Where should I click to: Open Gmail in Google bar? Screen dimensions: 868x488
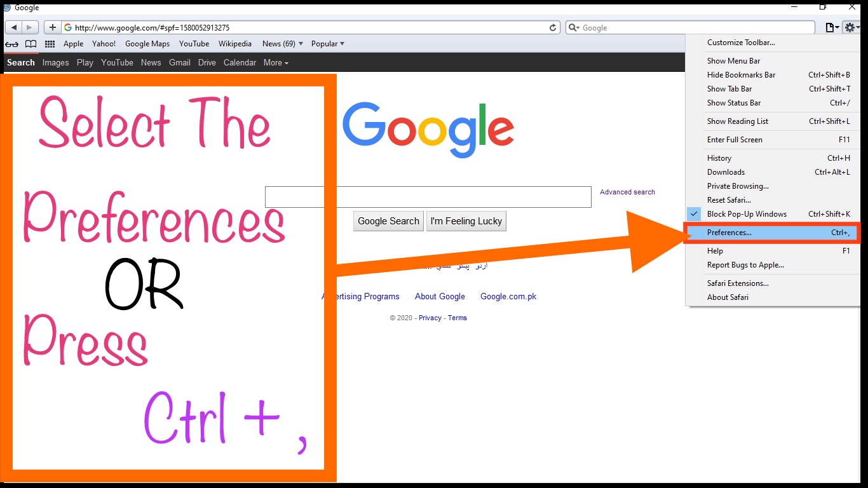180,63
